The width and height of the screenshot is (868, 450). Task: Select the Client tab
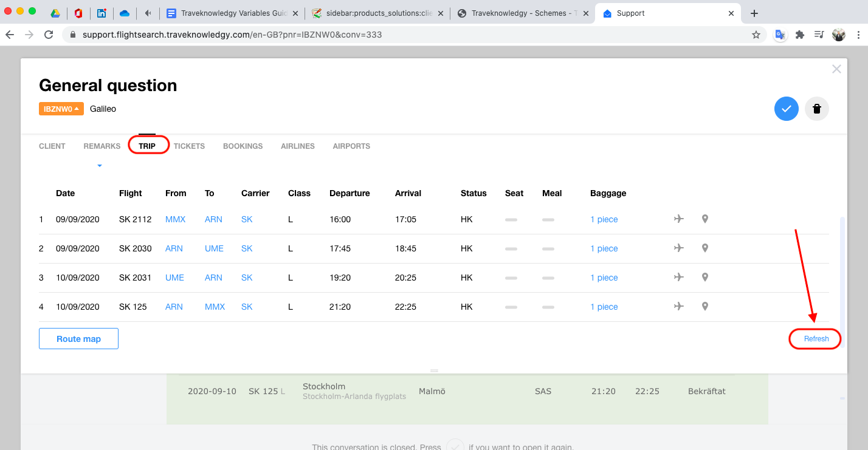[52, 146]
